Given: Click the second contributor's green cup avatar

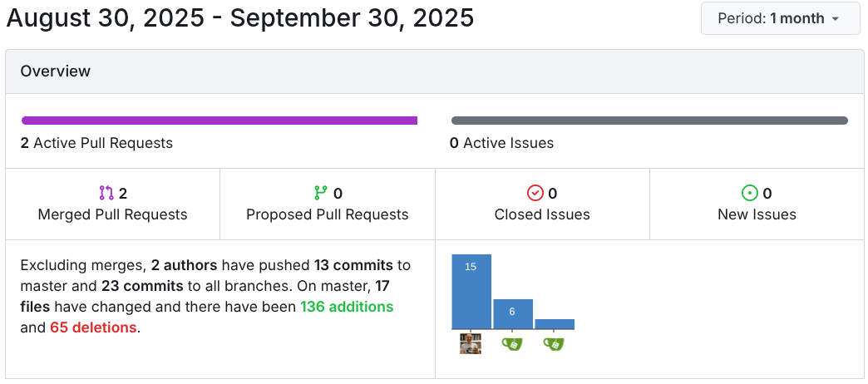Looking at the screenshot, I should coord(512,344).
